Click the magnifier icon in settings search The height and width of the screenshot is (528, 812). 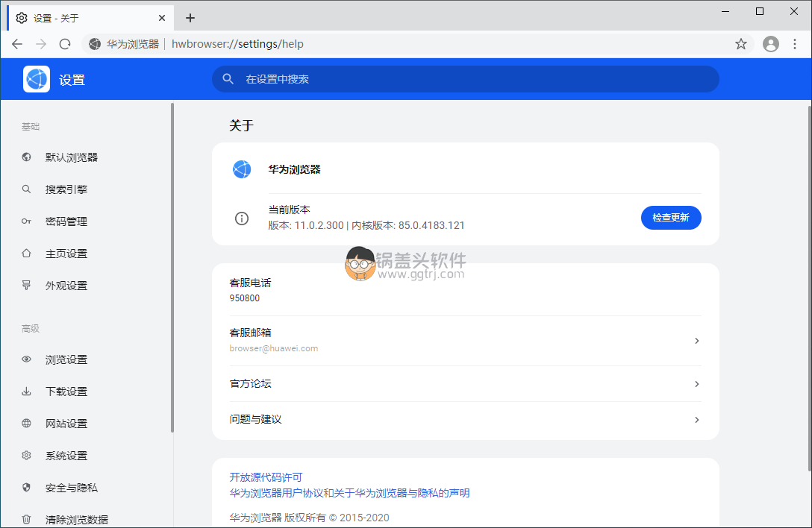coord(228,79)
